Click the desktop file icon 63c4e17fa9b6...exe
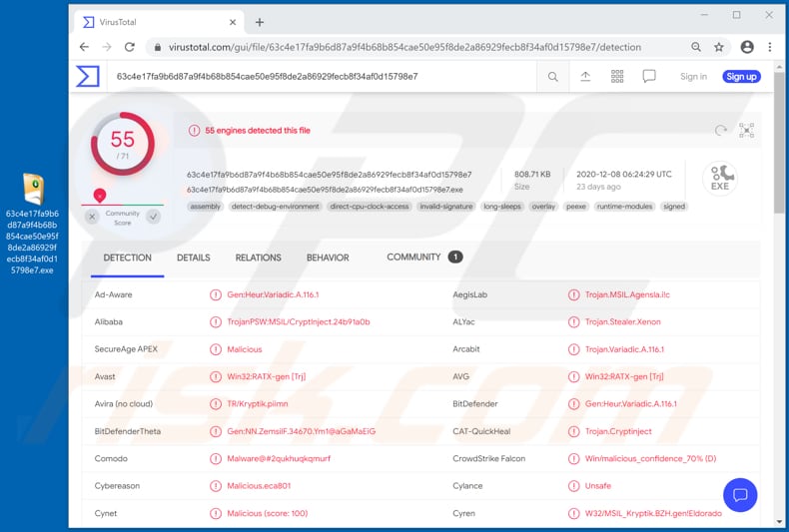This screenshot has height=532, width=789. tap(32, 224)
